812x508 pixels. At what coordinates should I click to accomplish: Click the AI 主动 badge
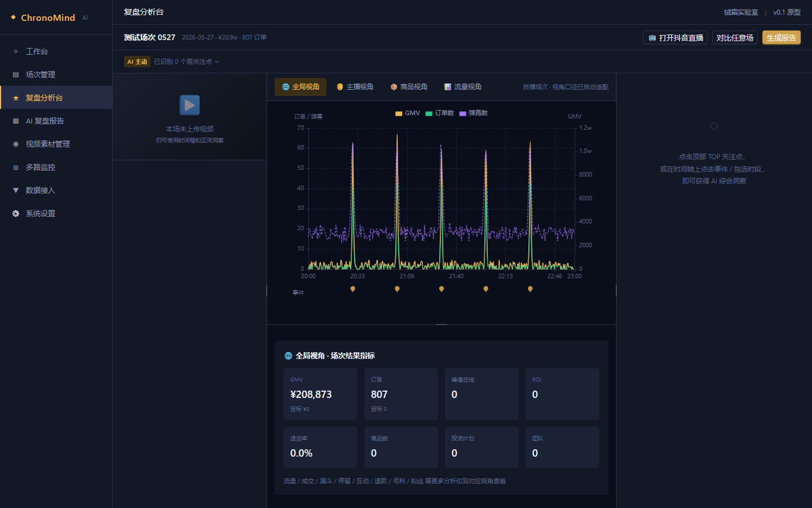[x=137, y=62]
